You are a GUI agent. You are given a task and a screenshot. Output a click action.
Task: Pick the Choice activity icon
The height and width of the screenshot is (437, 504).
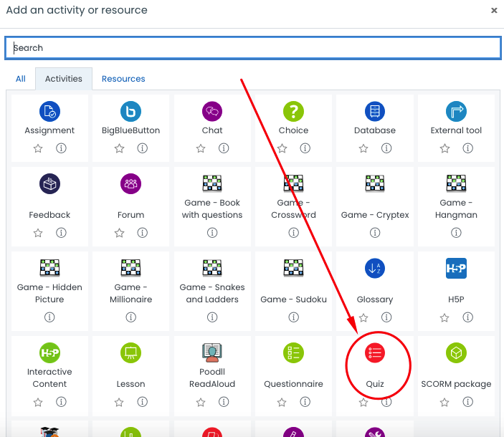[x=293, y=112]
